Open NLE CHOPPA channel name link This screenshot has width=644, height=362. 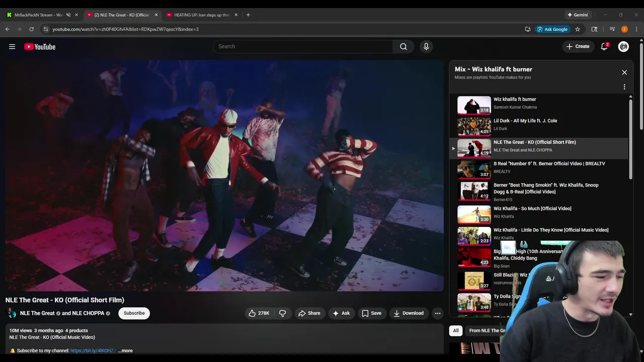[88, 313]
